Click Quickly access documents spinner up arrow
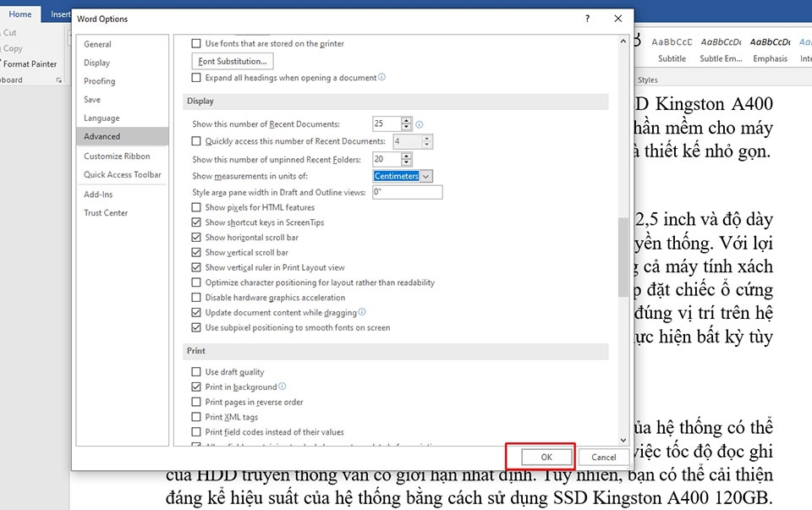The height and width of the screenshot is (510, 812). tap(426, 138)
